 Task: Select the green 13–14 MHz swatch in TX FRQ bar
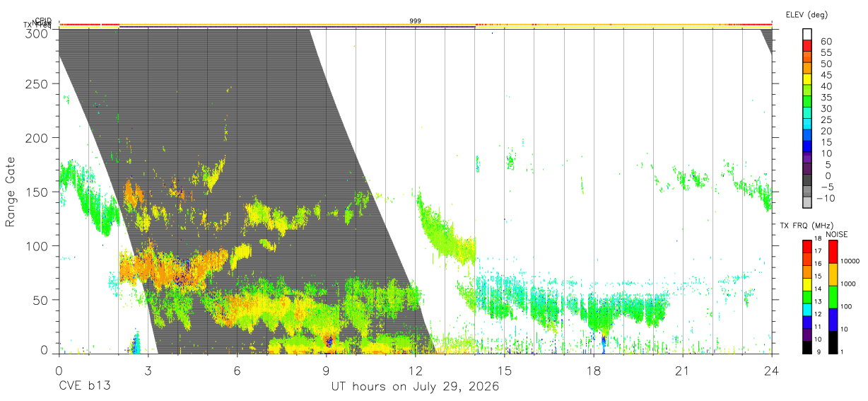coord(807,296)
